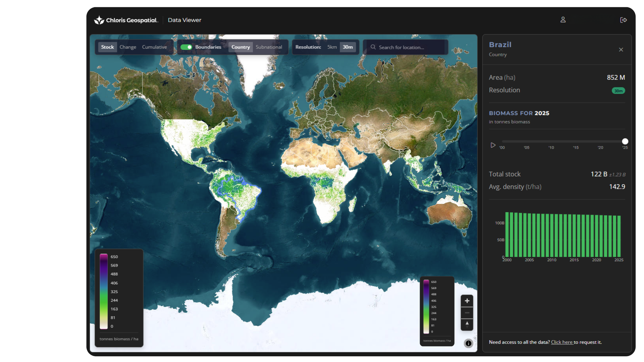Viewport: 644px width, 362px height.
Task: Close the Brazil details panel
Action: click(x=621, y=50)
